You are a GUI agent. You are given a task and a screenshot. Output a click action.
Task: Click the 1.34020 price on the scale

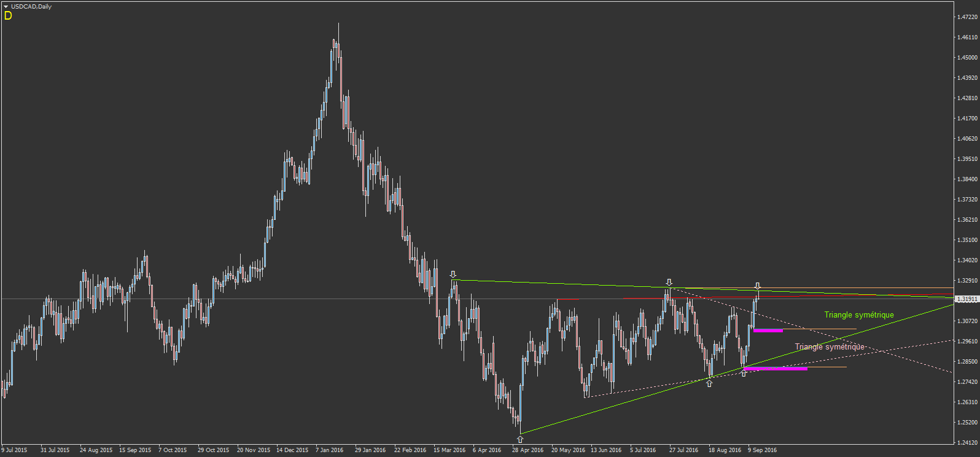(x=967, y=260)
